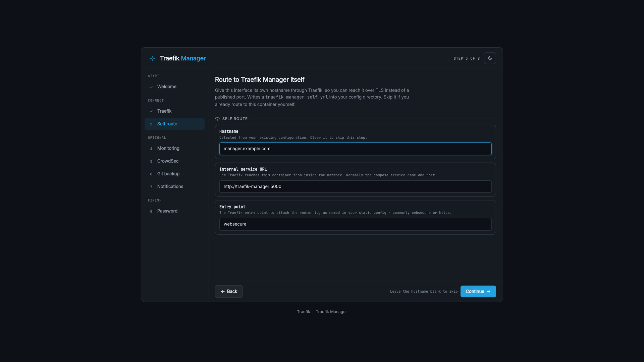Click the Traefik Manager logo icon

tap(152, 58)
